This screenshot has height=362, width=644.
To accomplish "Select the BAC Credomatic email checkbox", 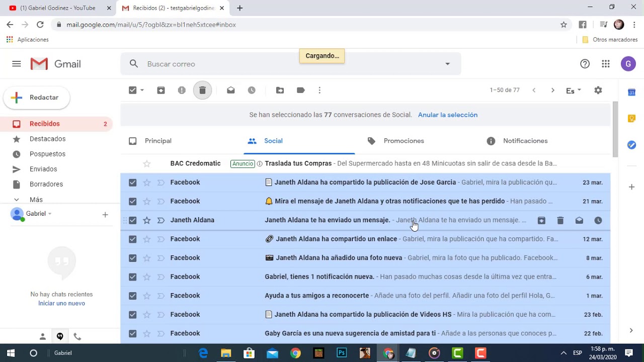I will pyautogui.click(x=132, y=163).
